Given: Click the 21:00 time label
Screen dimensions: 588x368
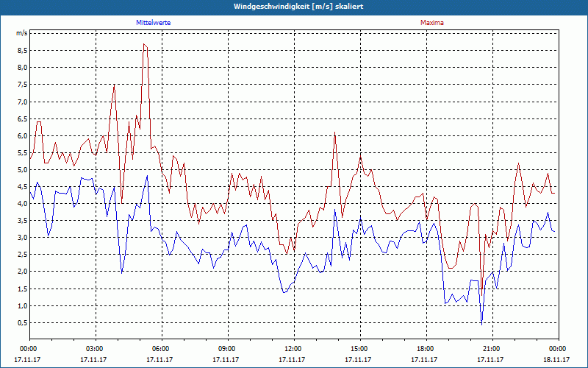Looking at the screenshot, I should coord(492,349).
